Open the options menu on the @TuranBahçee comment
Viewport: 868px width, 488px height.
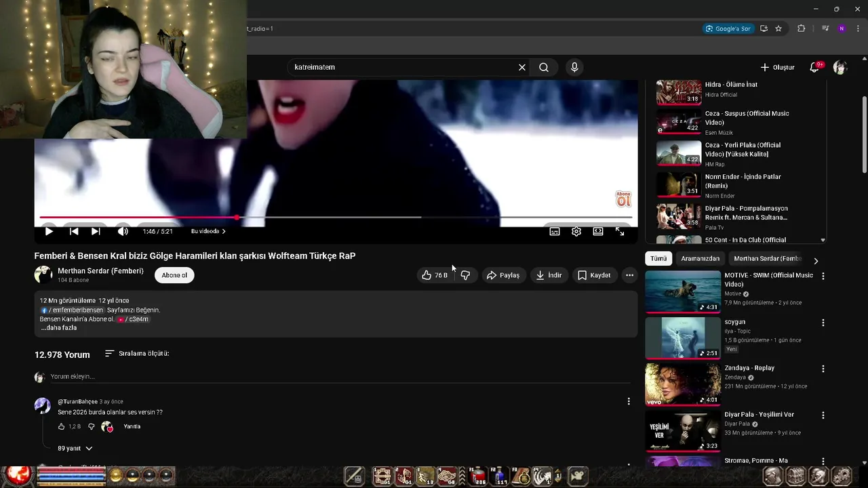coord(629,401)
